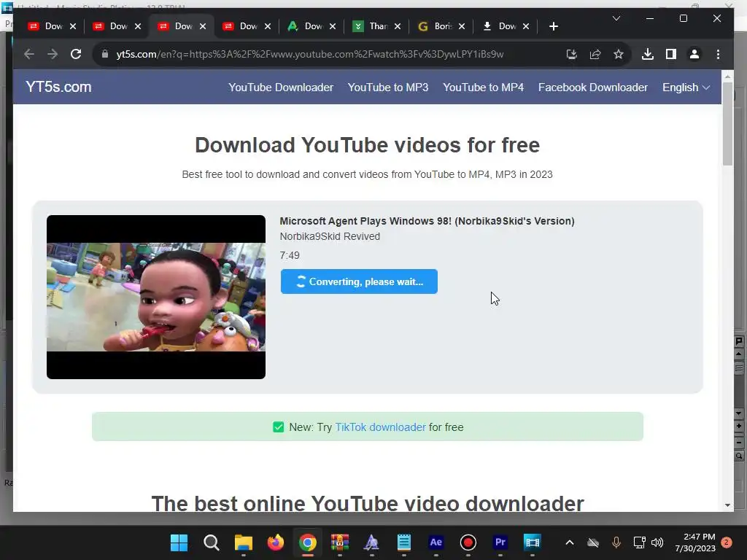
Task: Open the red record app on taskbar
Action: point(468,542)
